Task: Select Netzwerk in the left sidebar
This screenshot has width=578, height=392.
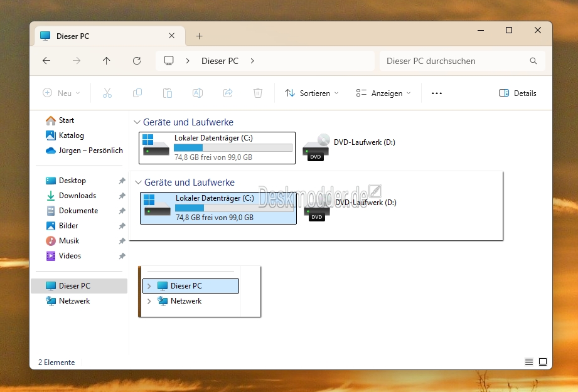Action: pyautogui.click(x=75, y=301)
